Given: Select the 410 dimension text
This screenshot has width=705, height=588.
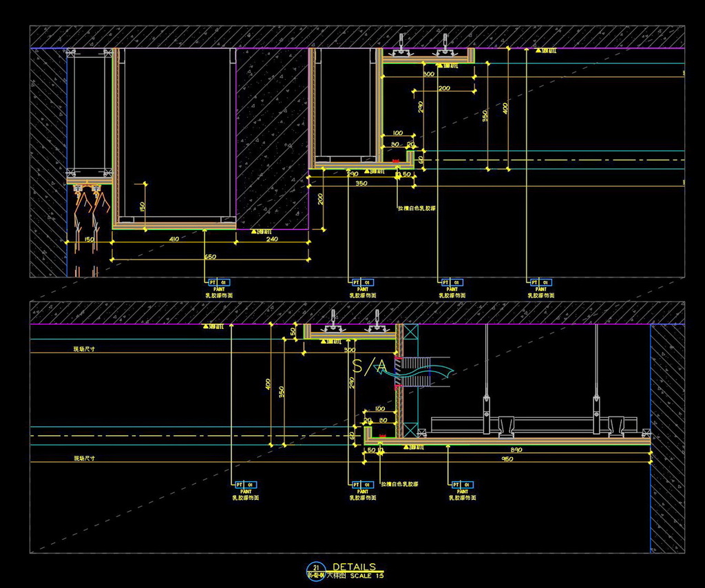Looking at the screenshot, I should pos(173,239).
